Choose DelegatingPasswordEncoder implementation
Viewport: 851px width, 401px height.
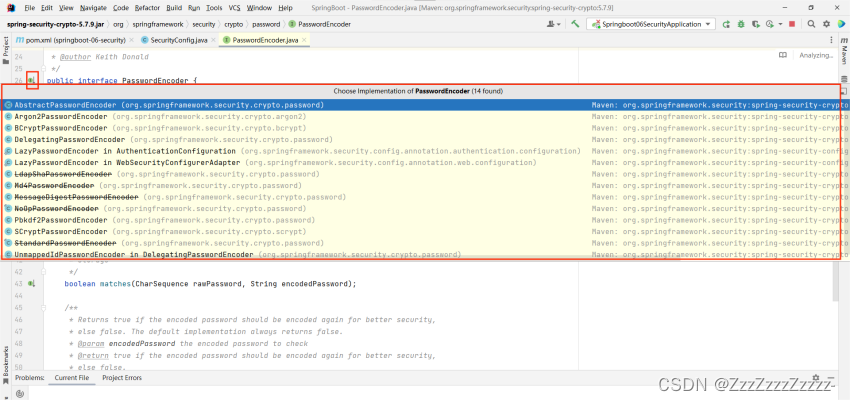point(426,139)
